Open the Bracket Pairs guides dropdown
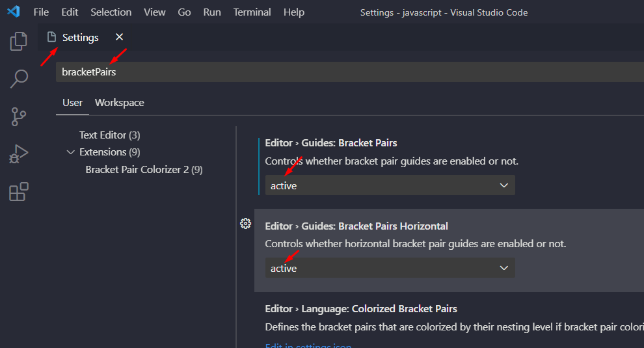The height and width of the screenshot is (348, 644). click(390, 185)
